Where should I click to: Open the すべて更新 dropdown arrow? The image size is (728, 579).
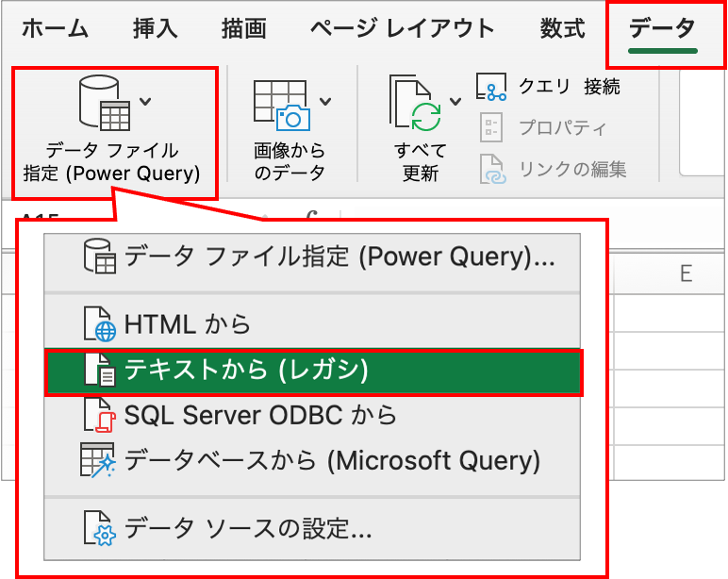coord(455,101)
